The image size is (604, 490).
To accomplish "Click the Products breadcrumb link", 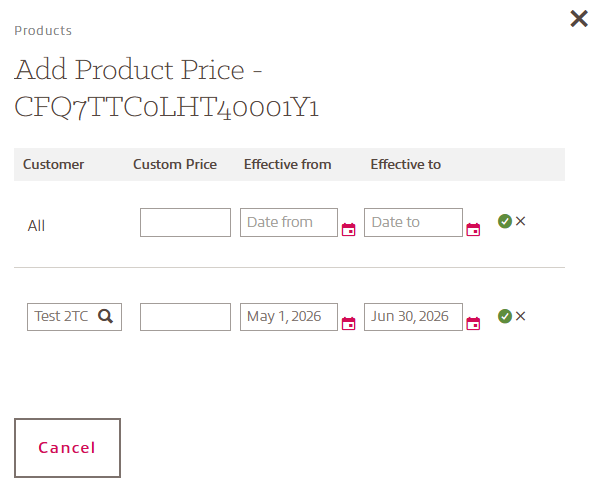I will click(x=43, y=31).
